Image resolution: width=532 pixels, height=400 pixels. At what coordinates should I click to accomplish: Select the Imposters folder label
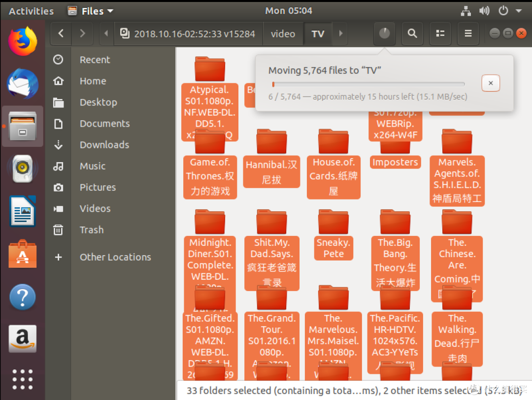(x=395, y=162)
